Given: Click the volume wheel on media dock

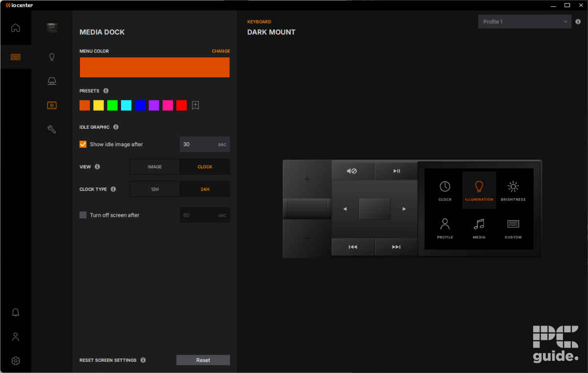Looking at the screenshot, I should pyautogui.click(x=307, y=209).
